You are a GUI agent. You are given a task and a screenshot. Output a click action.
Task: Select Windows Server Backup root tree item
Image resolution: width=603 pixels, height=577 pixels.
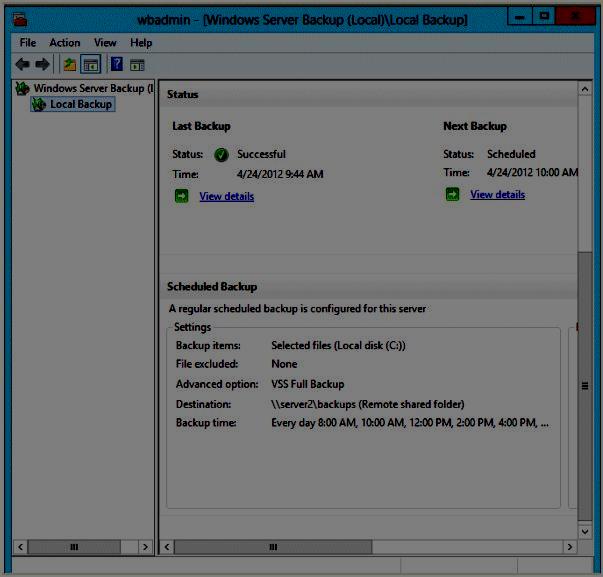(x=93, y=88)
